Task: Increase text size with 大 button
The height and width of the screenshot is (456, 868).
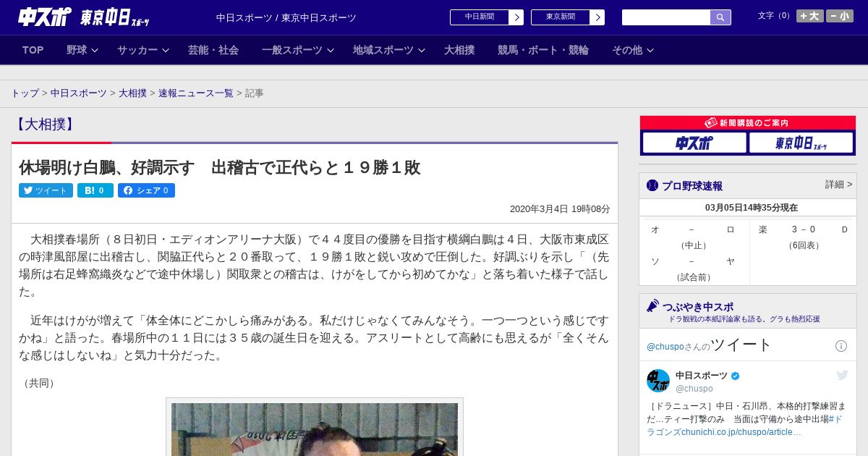Action: [x=810, y=16]
